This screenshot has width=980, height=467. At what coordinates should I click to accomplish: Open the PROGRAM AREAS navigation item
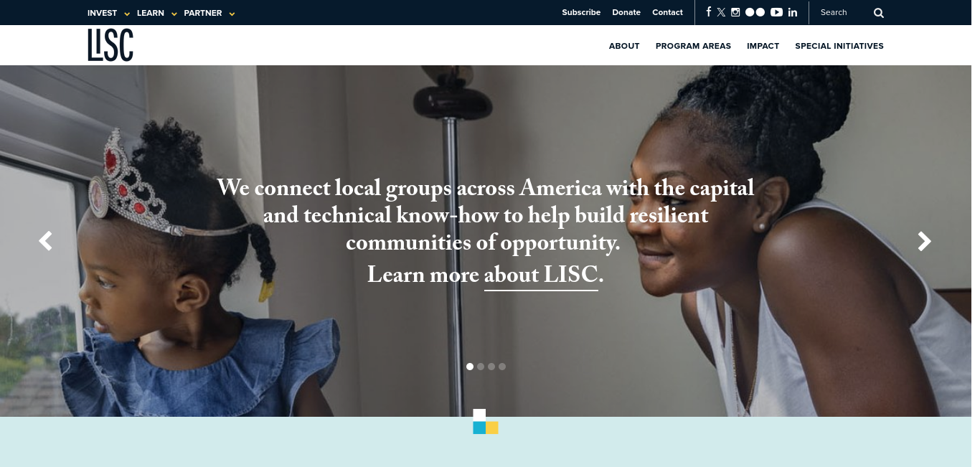click(693, 46)
